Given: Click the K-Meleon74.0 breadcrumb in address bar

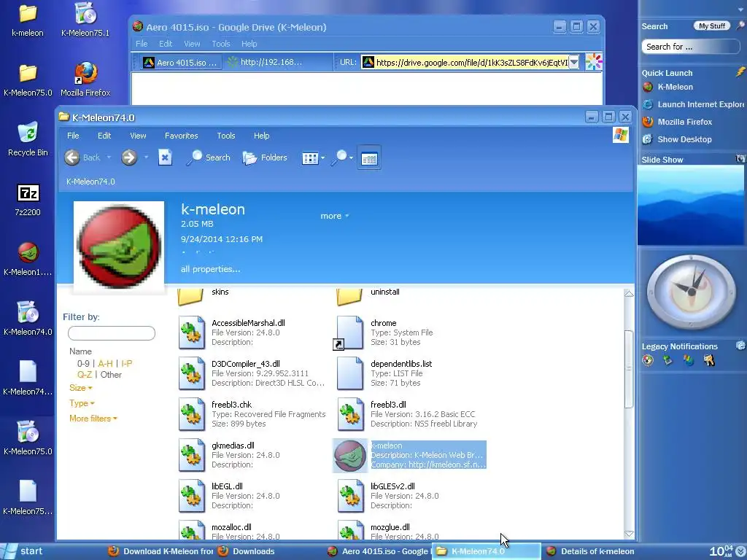Looking at the screenshot, I should (90, 182).
